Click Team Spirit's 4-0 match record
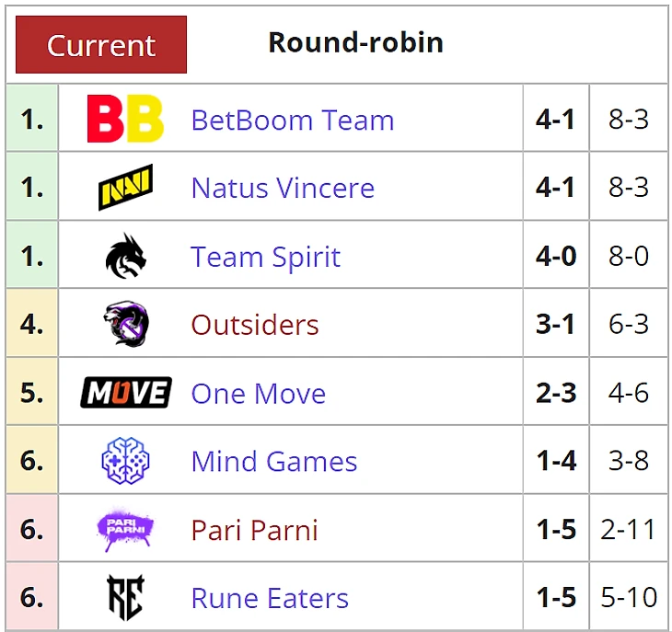 click(x=556, y=256)
